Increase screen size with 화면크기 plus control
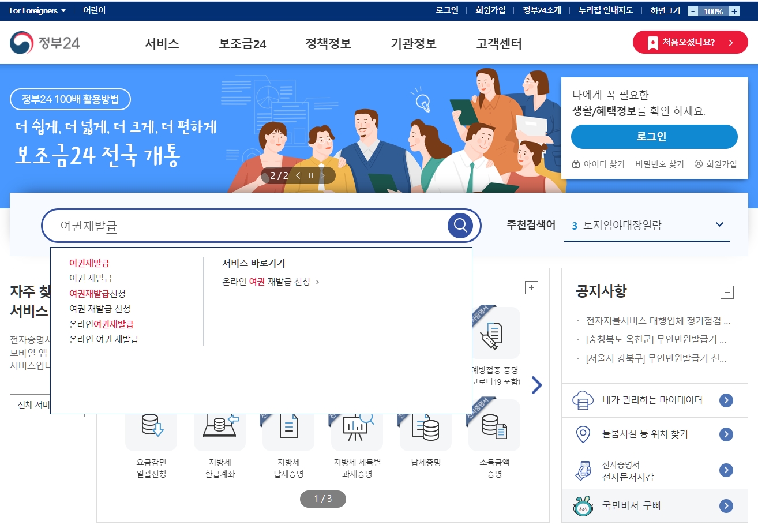Screen dimensions: 758x532 click(x=733, y=10)
